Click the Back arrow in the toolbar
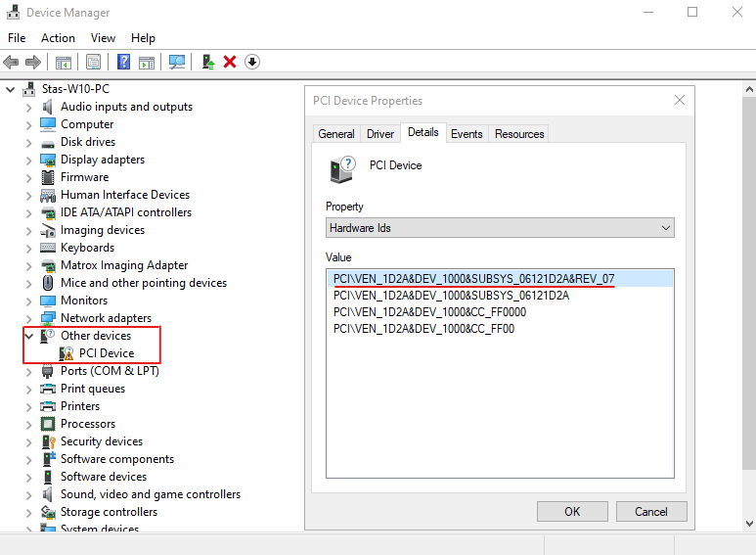 point(12,62)
